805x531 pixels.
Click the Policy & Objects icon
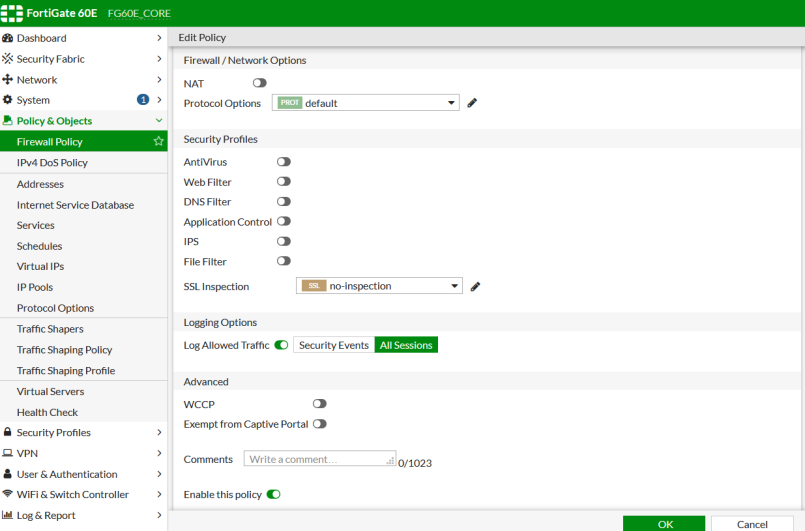pyautogui.click(x=7, y=120)
